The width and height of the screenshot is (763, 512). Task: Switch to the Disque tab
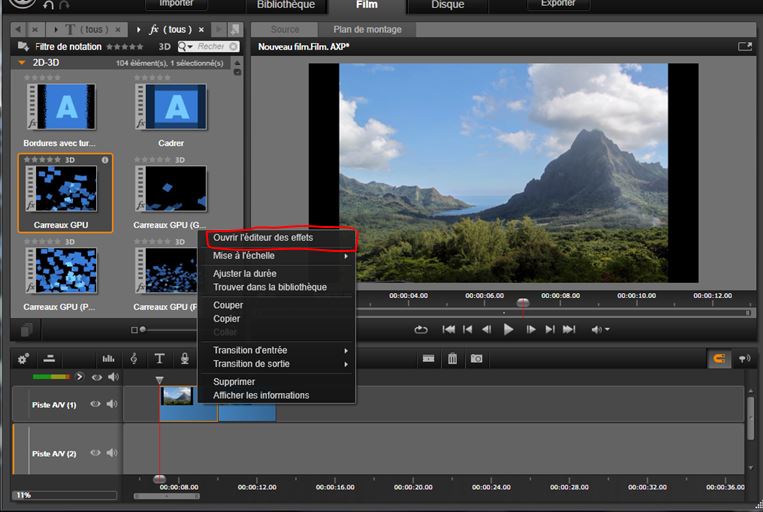pyautogui.click(x=447, y=5)
